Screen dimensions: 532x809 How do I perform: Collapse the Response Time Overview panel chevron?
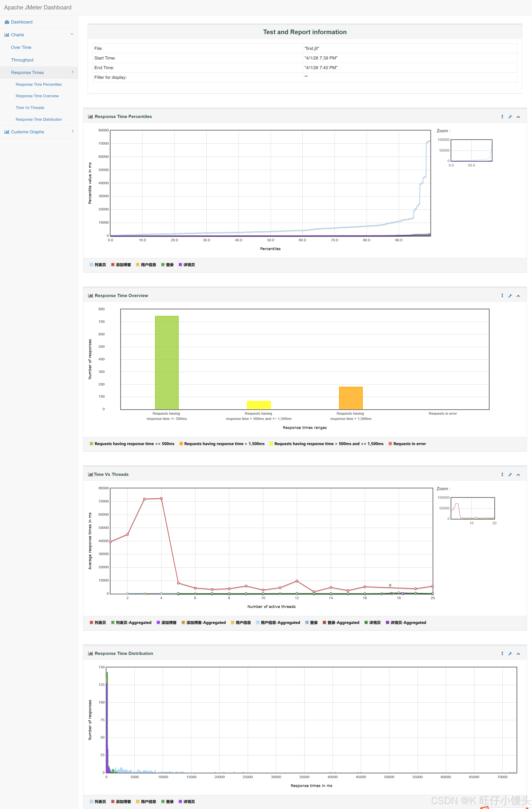tap(518, 296)
